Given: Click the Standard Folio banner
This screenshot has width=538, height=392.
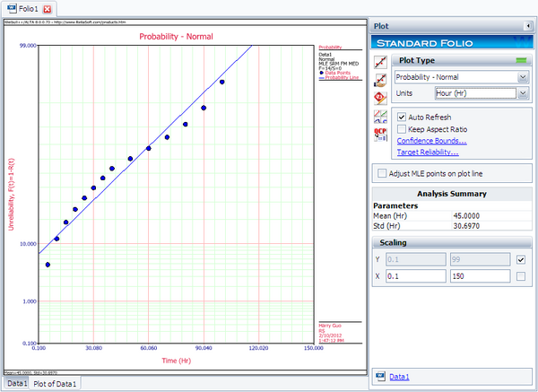Looking at the screenshot, I should click(x=452, y=43).
